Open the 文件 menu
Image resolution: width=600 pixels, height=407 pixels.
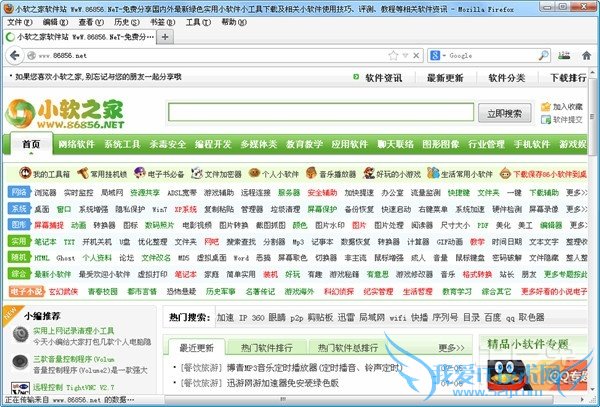pos(19,22)
